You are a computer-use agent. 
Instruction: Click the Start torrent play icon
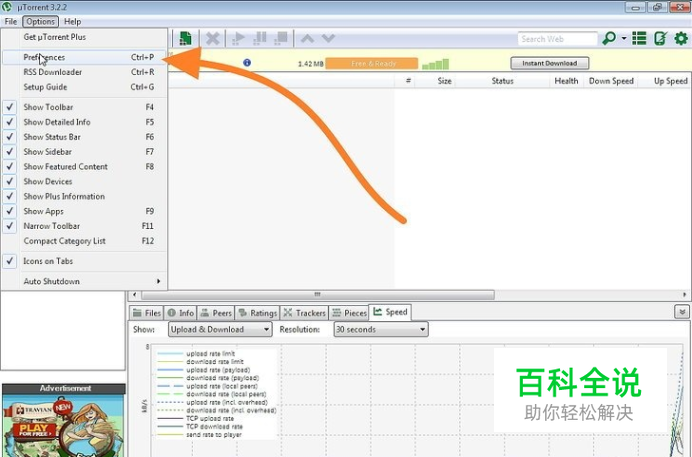[x=238, y=38]
